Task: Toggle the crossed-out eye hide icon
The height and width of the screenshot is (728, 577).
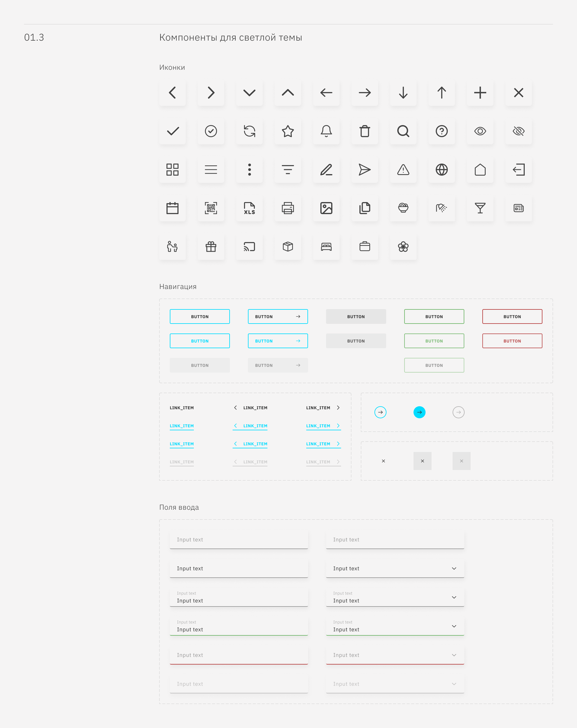Action: coord(518,131)
